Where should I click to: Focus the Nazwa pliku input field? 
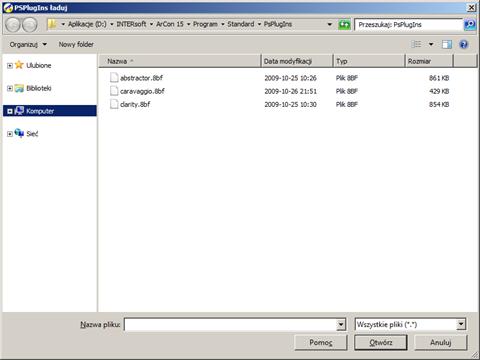click(x=231, y=324)
